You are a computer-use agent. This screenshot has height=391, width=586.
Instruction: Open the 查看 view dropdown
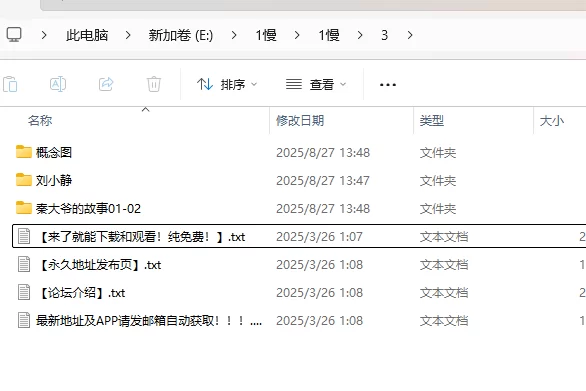pos(316,84)
